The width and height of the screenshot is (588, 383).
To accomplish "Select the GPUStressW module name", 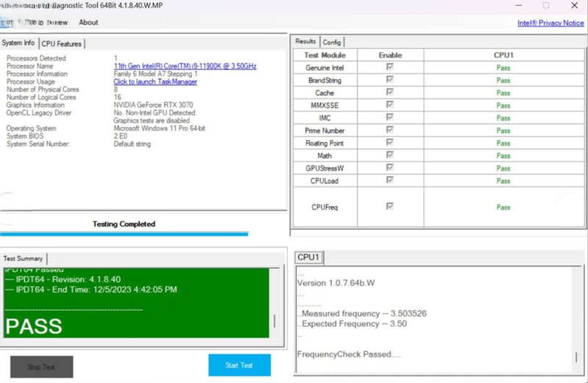I will click(x=325, y=168).
